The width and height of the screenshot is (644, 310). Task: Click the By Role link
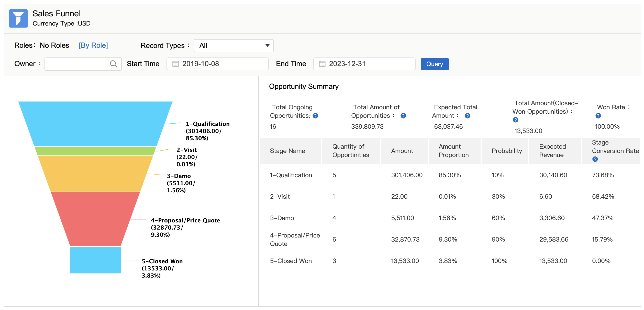[x=93, y=45]
